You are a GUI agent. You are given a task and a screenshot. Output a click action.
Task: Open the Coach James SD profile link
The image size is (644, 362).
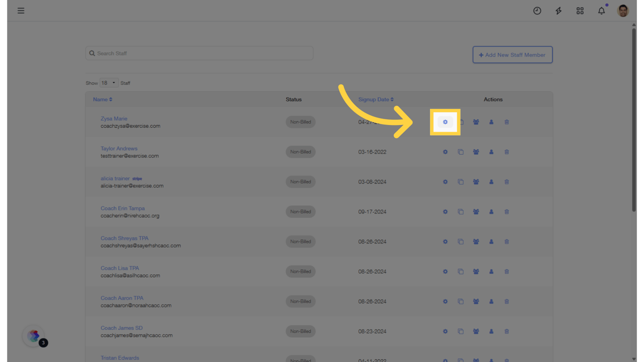pos(122,328)
